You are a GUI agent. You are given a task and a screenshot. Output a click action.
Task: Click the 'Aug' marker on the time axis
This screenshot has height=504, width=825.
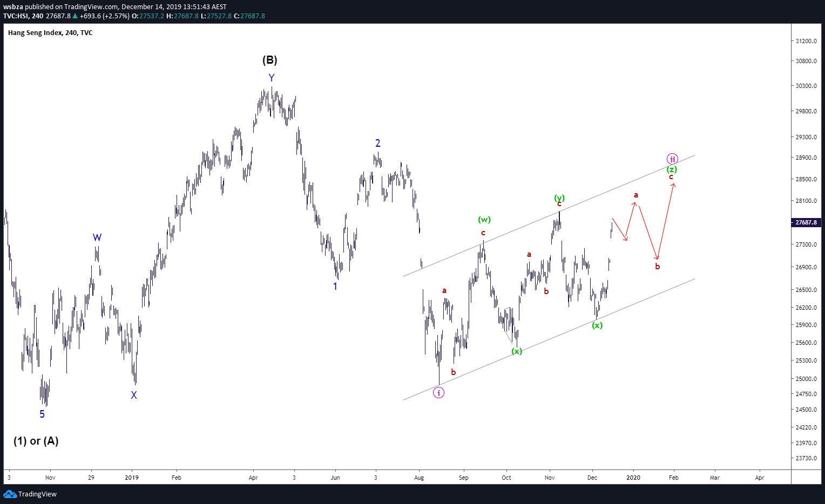(x=419, y=478)
